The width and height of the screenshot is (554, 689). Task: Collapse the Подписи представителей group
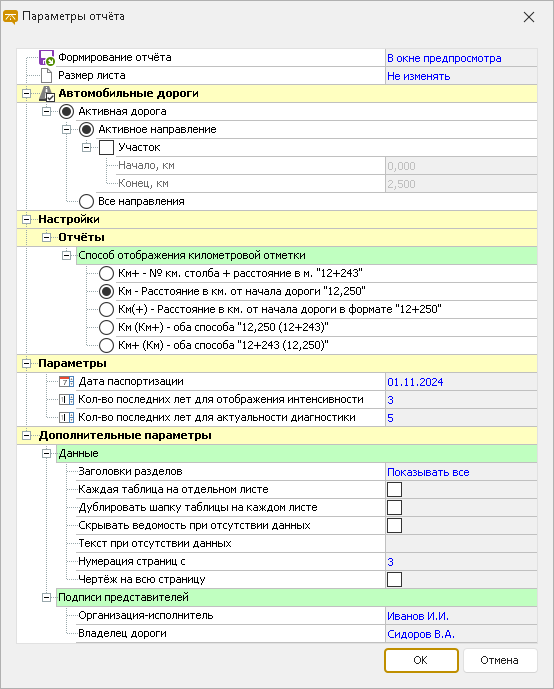click(47, 598)
